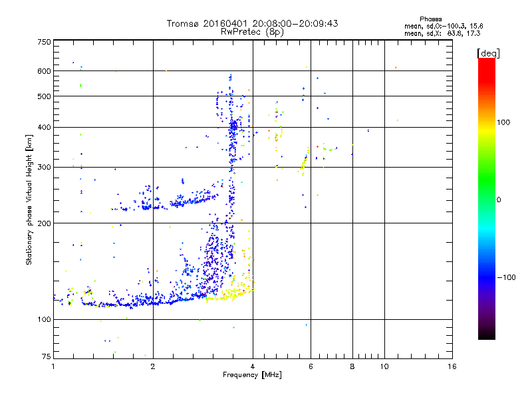Click the y-axis tick label '75'
Image resolution: width=532 pixels, height=399 pixels.
(x=47, y=356)
